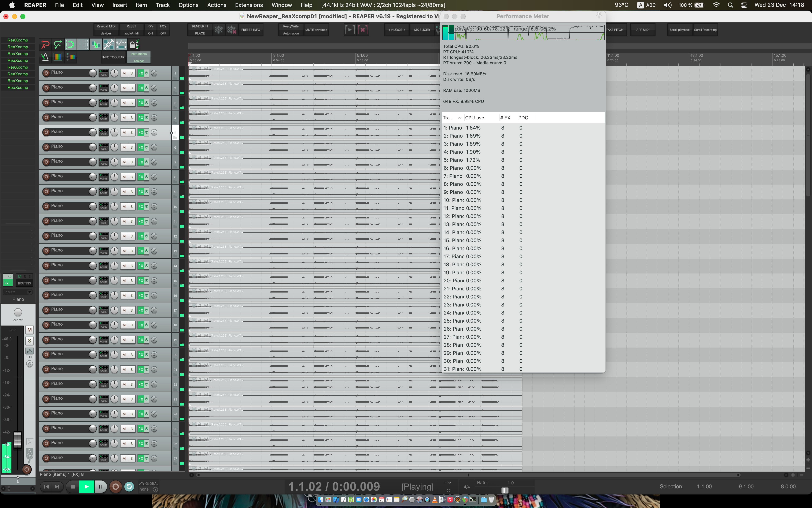Sort by Track column arrow in Performance Meter

click(459, 118)
